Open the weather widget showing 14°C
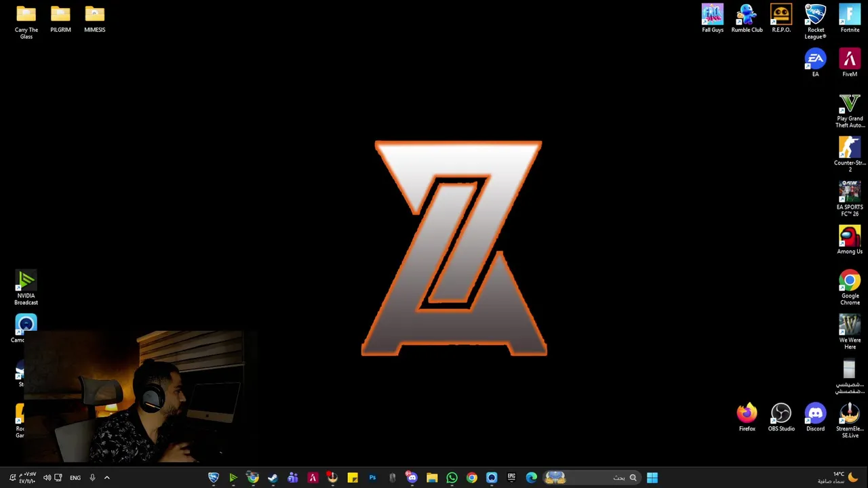 [837, 478]
